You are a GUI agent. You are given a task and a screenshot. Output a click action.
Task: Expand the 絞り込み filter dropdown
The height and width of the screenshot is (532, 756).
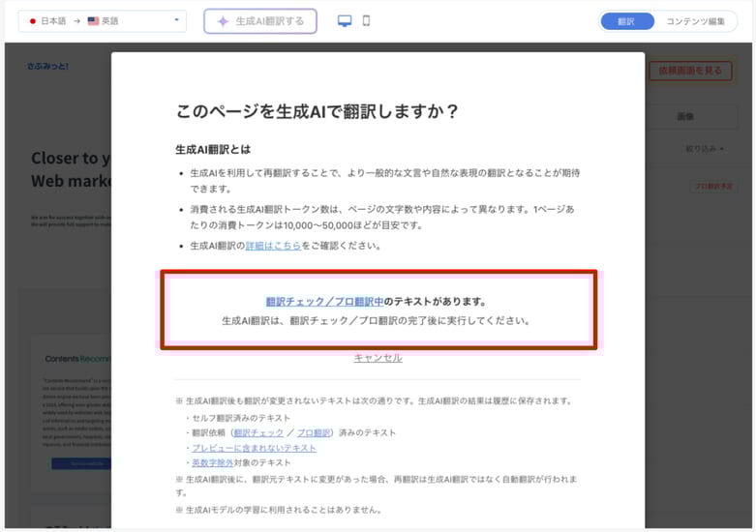point(704,149)
